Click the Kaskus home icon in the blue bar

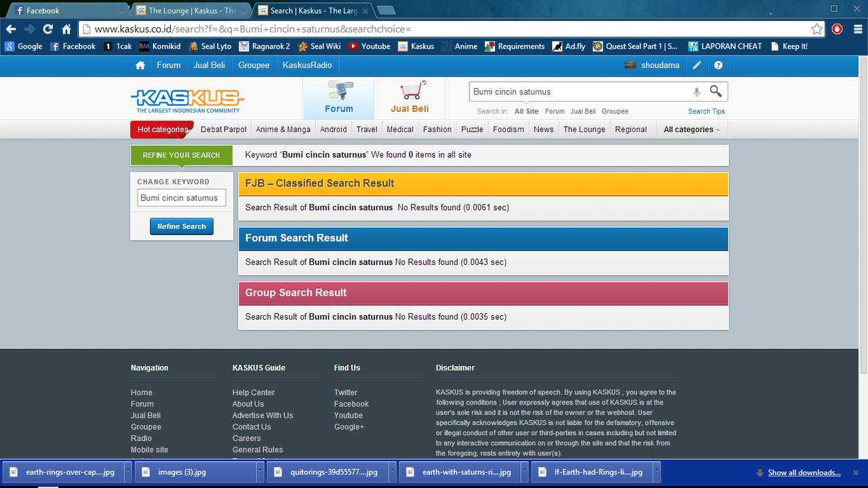click(140, 65)
